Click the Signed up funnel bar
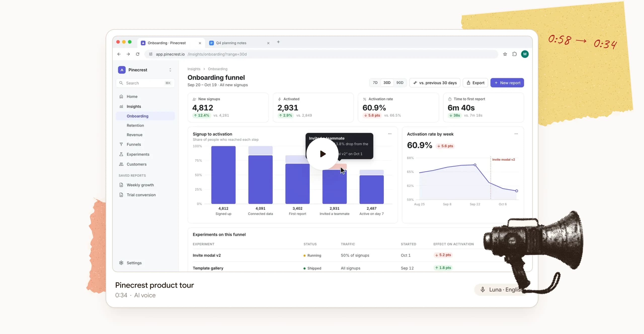Viewport: 644px width, 334px height. 223,175
